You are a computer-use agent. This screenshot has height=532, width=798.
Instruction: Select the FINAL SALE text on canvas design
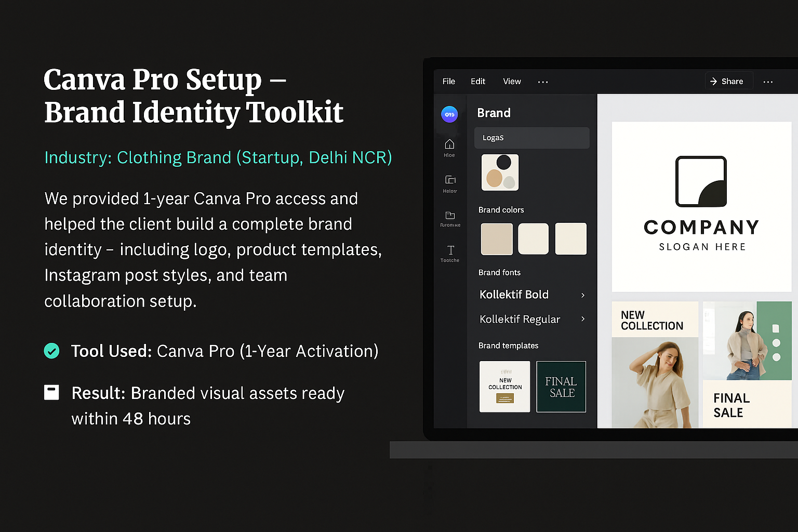(x=731, y=405)
